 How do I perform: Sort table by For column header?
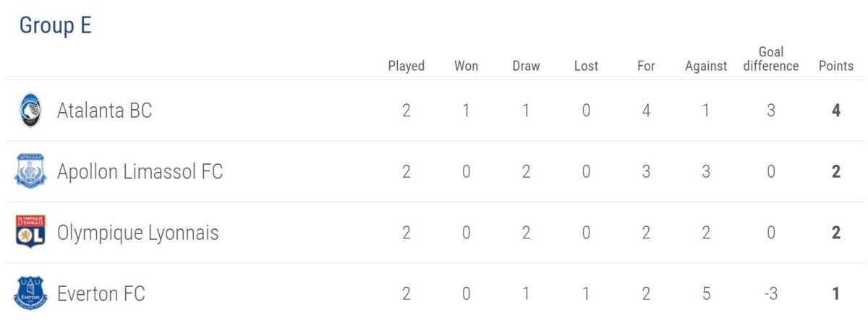point(646,66)
